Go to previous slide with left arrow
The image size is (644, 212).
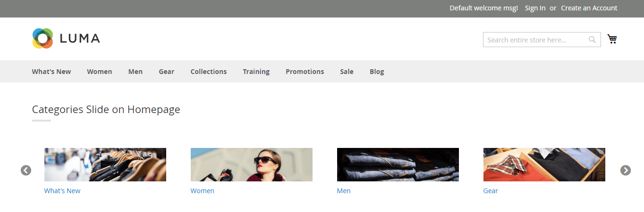(26, 170)
